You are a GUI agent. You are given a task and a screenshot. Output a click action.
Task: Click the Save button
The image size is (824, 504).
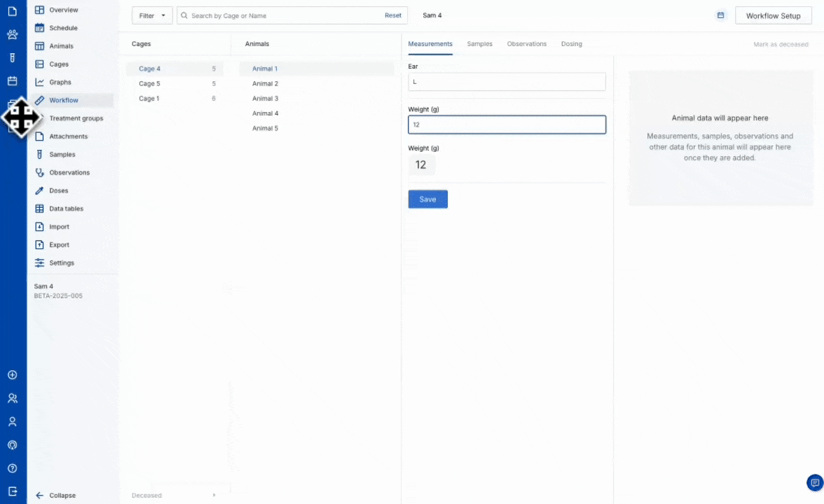coord(427,199)
